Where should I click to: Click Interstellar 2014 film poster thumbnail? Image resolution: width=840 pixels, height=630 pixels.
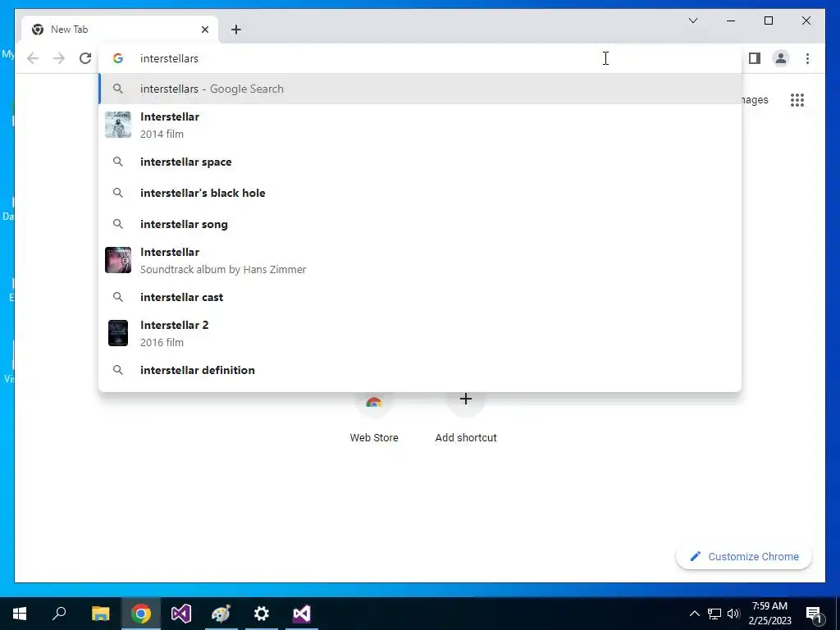pos(118,125)
